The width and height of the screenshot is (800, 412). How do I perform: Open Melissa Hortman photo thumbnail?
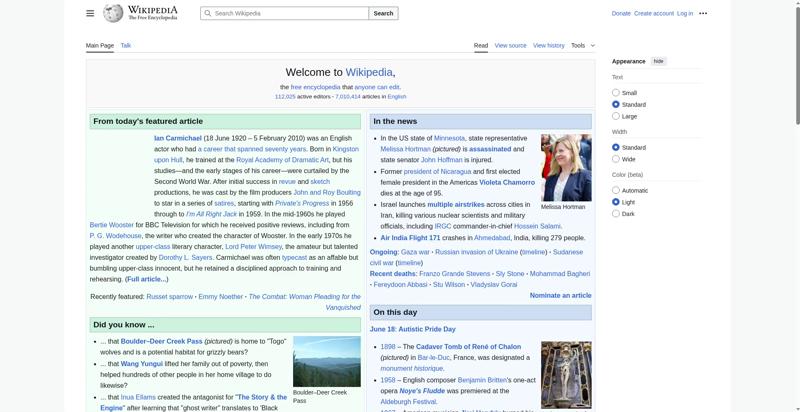coord(566,168)
